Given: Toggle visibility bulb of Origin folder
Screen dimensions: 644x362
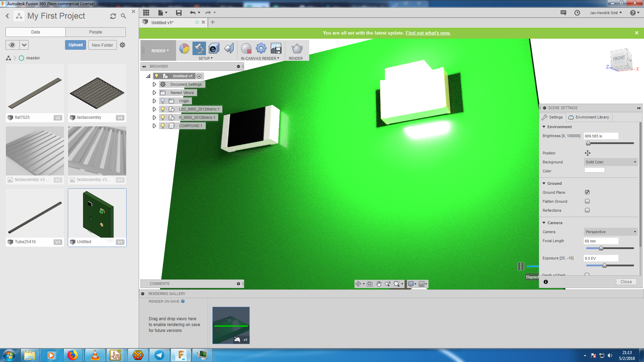Looking at the screenshot, I should tap(163, 101).
